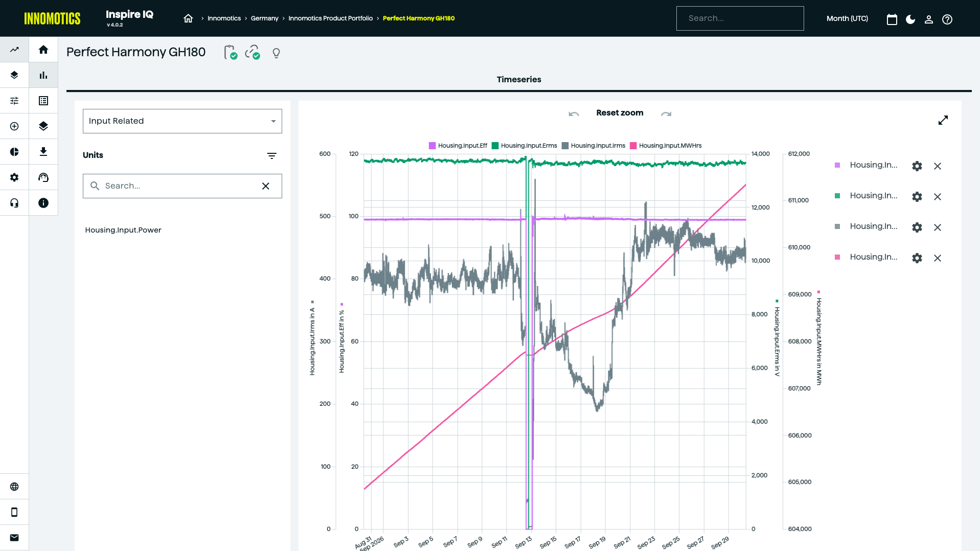Click the add circle sidebar icon
The height and width of the screenshot is (551, 980).
click(14, 126)
